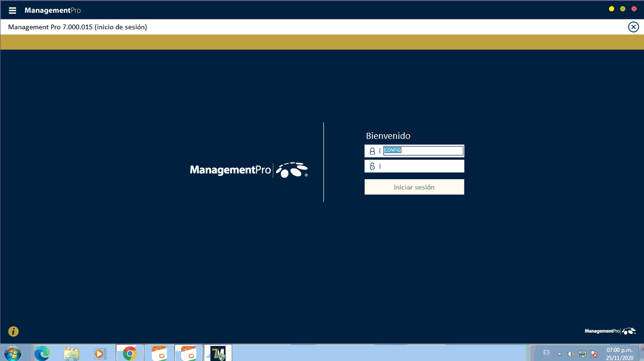The height and width of the screenshot is (361, 644).
Task: Click the large ManagementPro logo in the center
Action: pos(249,170)
